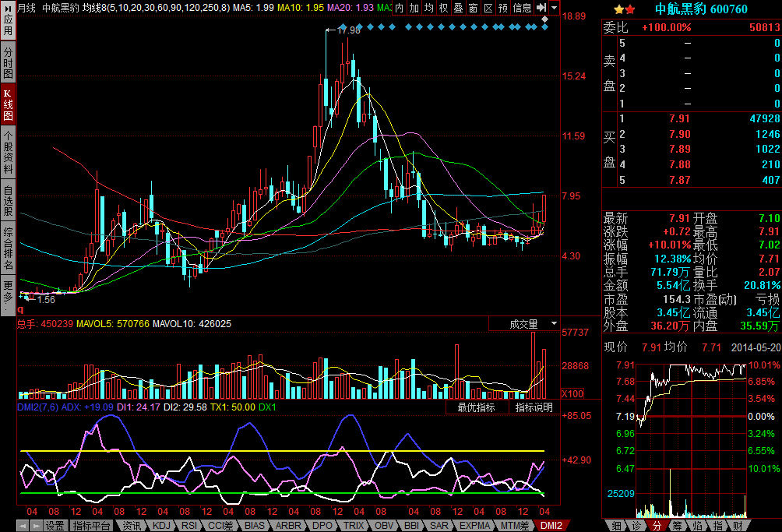Click the scroll-right arrow beside 设置
This screenshot has height=532, width=782.
pos(36,526)
